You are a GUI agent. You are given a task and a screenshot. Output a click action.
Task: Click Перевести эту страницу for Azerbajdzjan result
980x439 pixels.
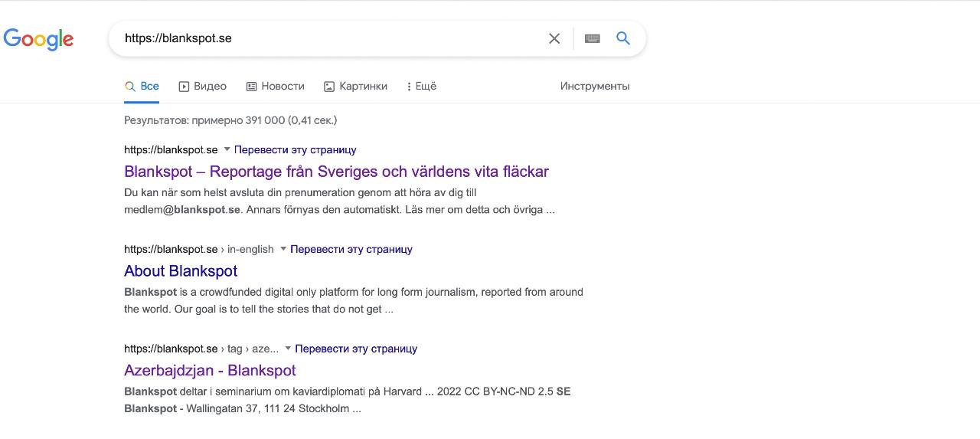click(355, 349)
